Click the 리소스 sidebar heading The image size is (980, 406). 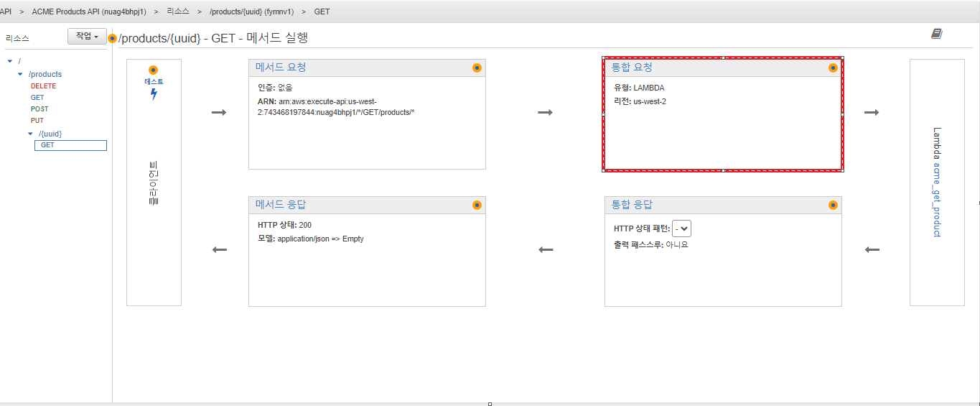17,38
